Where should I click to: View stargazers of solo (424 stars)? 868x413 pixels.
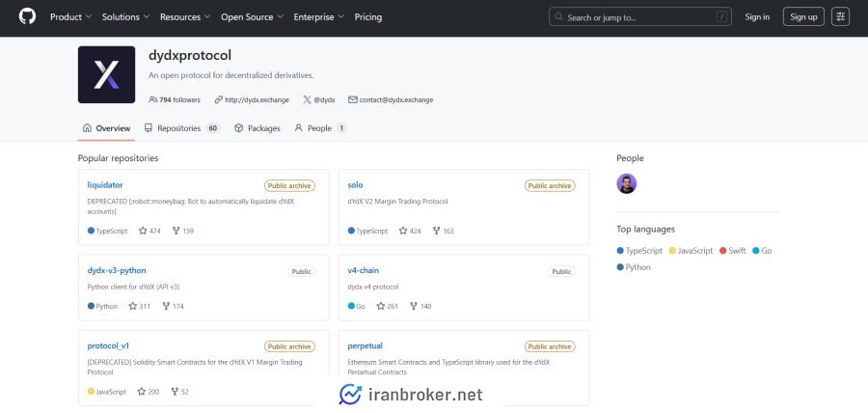(x=410, y=231)
